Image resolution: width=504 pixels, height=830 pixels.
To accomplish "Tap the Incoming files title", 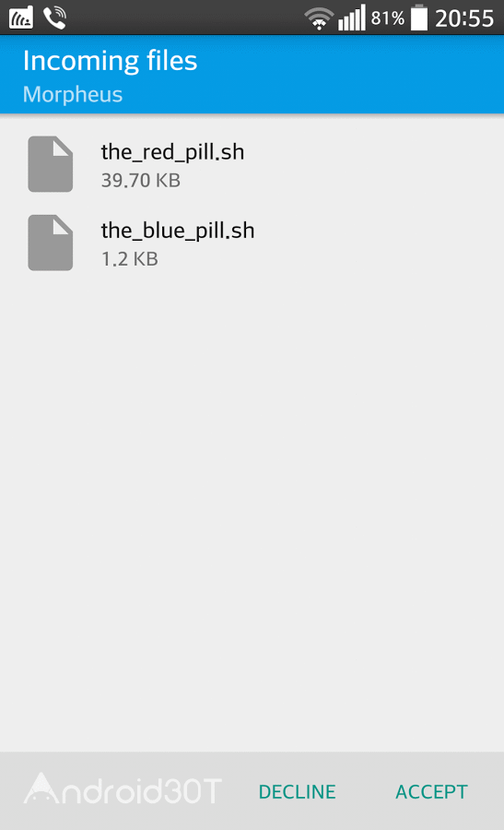I will [x=110, y=61].
